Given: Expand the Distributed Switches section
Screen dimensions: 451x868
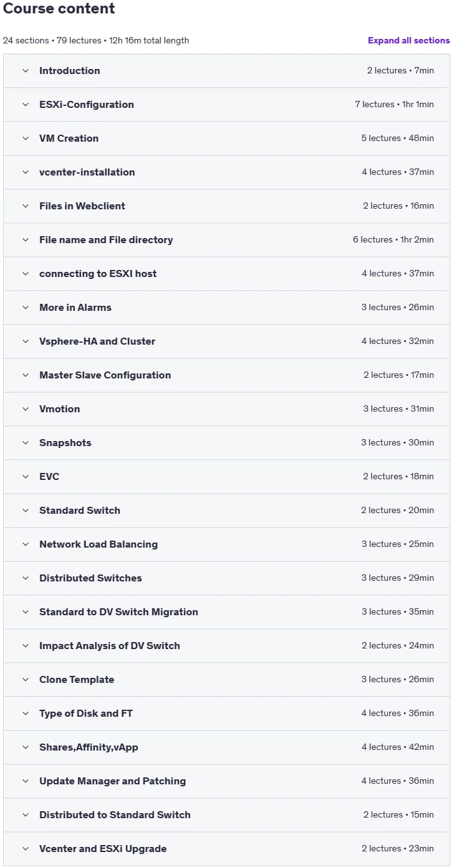Looking at the screenshot, I should tap(227, 578).
